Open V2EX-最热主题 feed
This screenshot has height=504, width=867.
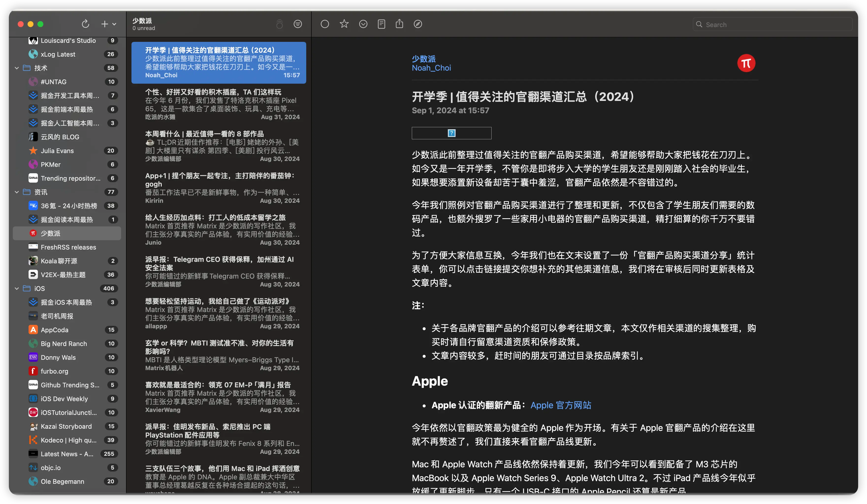click(x=67, y=275)
